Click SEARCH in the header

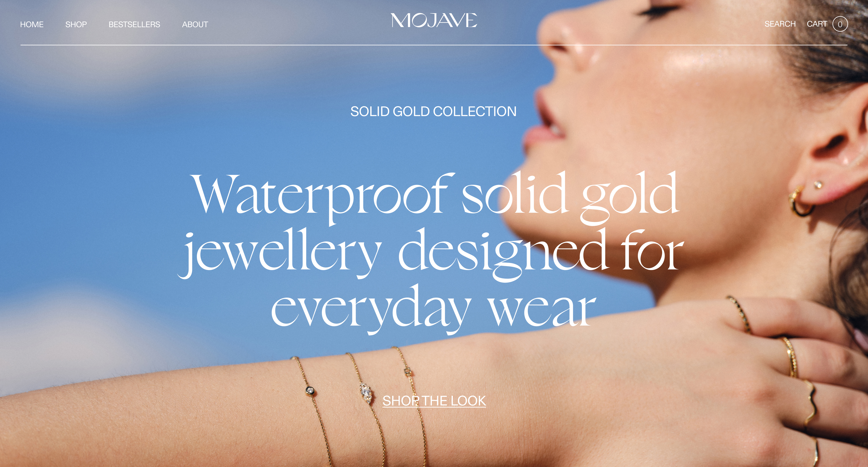click(x=780, y=24)
